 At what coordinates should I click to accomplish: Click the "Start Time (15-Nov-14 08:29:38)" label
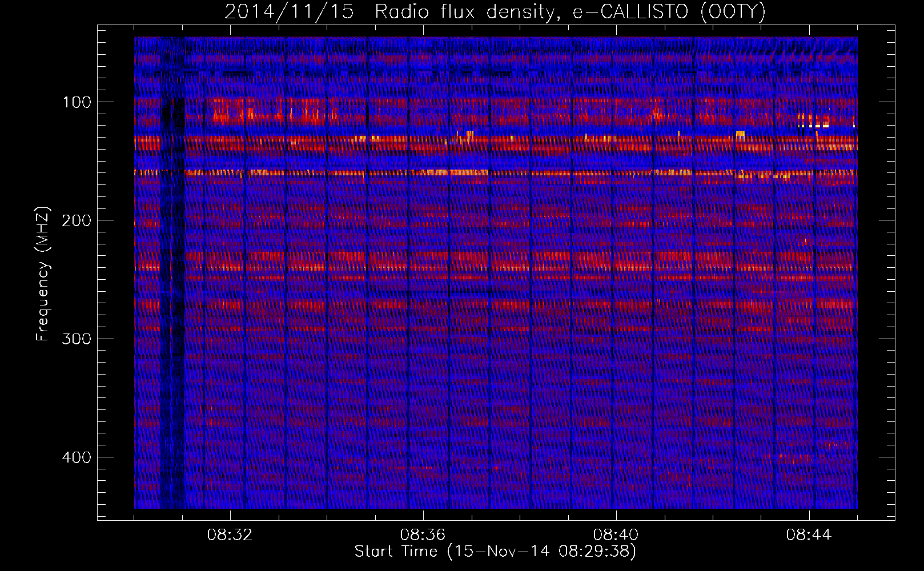(495, 552)
